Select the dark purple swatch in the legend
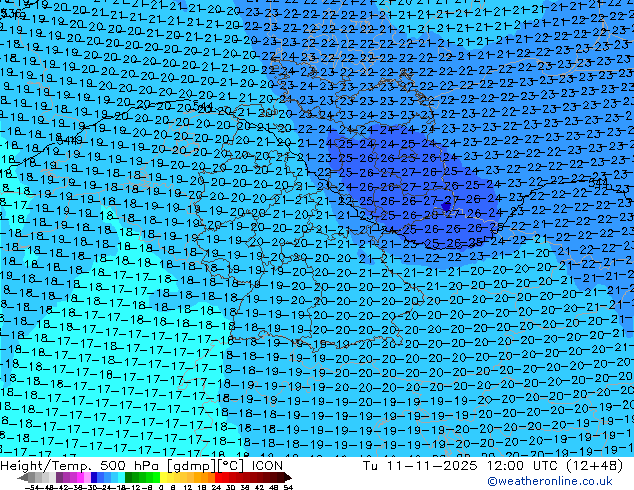 pos(59,478)
